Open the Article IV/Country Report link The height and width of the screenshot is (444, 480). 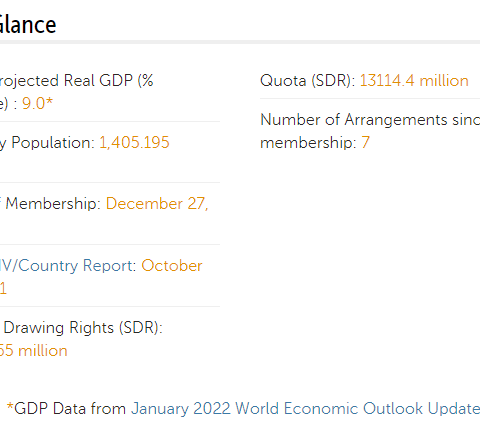click(68, 266)
